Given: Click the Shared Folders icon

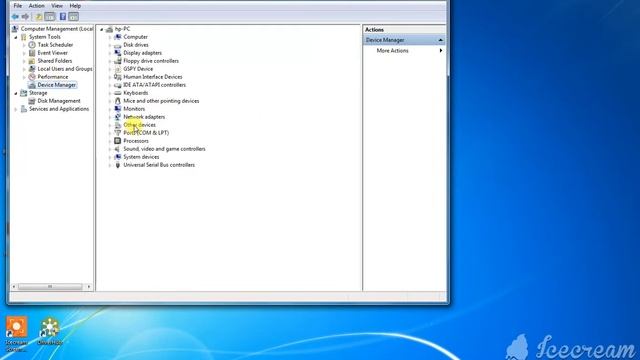Looking at the screenshot, I should (32, 61).
